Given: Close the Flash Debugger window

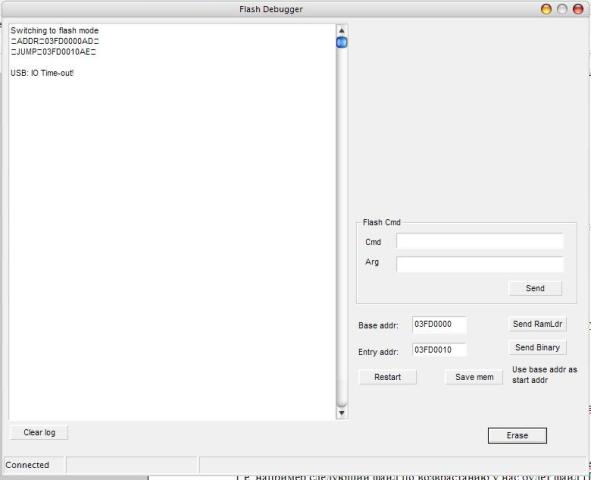Looking at the screenshot, I should click(x=578, y=9).
